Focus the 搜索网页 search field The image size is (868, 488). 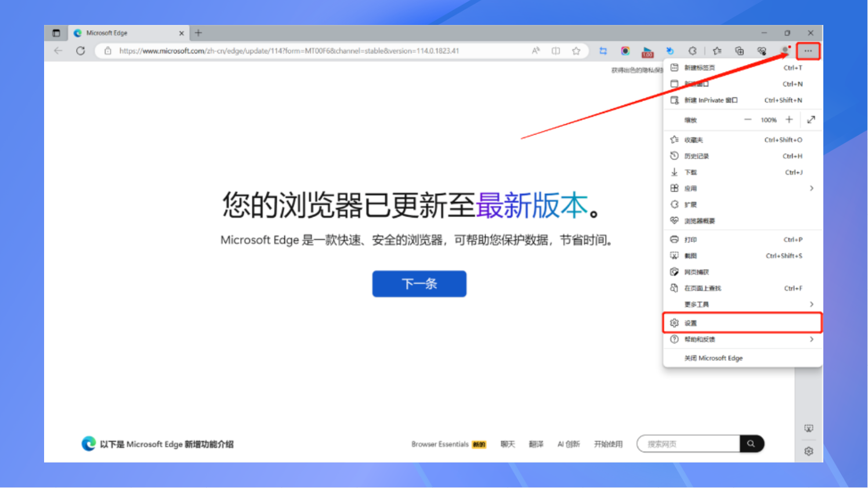689,444
